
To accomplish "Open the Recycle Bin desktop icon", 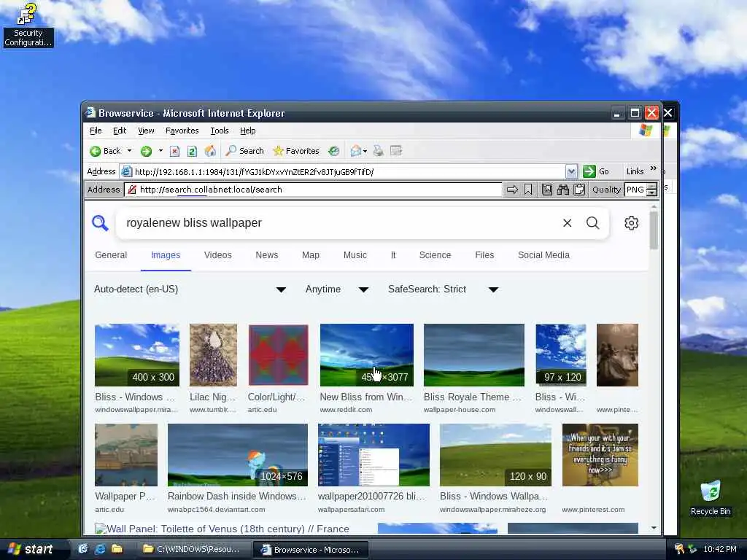I will 711,498.
